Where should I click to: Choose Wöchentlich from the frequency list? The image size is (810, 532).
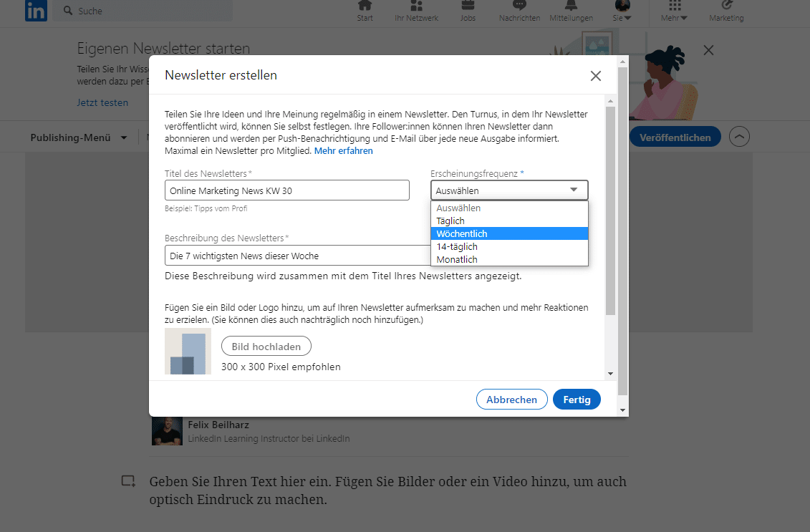point(509,233)
